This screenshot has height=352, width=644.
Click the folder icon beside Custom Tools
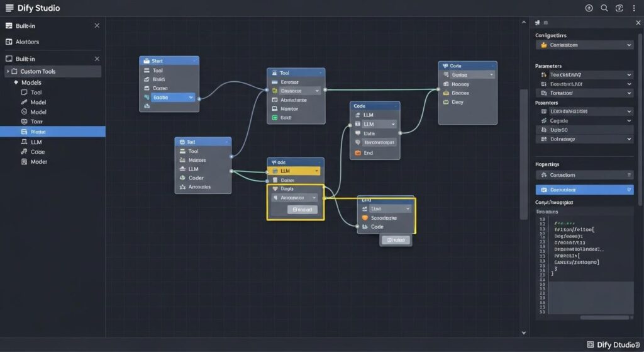(x=14, y=72)
